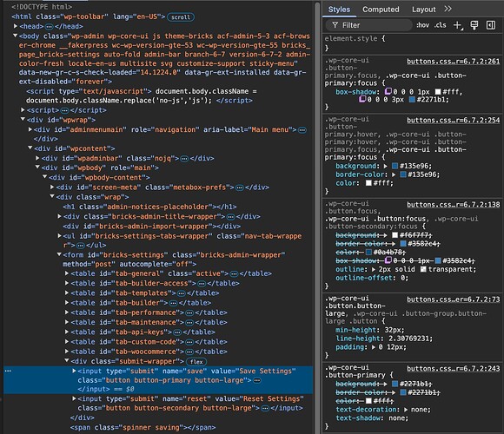The image size is (504, 434).
Task: Open buttons.css line 138 source link
Action: (x=454, y=205)
